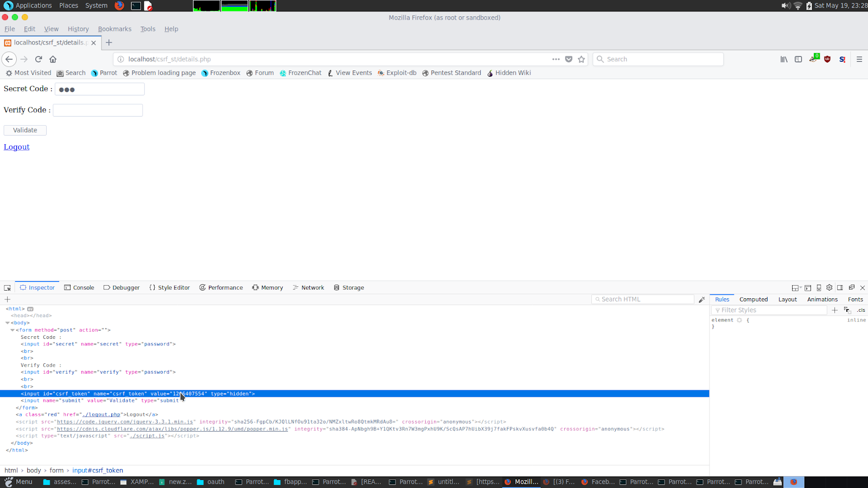Open the Memory tab
This screenshot has width=868, height=488.
[x=267, y=288]
